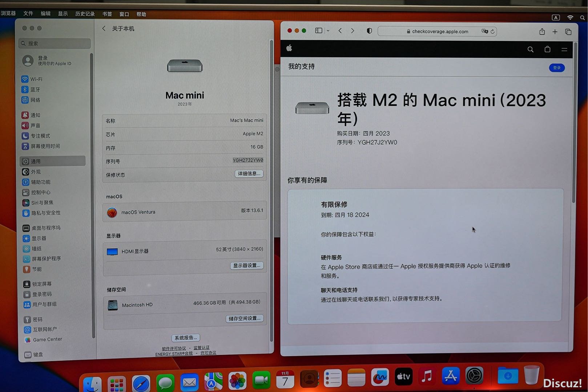Open Passwords (密码) settings

(33, 319)
